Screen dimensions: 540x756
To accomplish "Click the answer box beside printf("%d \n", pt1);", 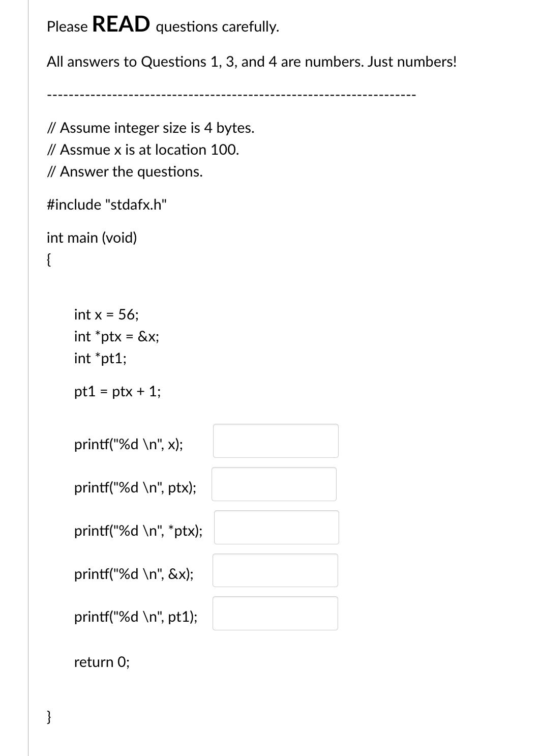I will click(x=276, y=614).
